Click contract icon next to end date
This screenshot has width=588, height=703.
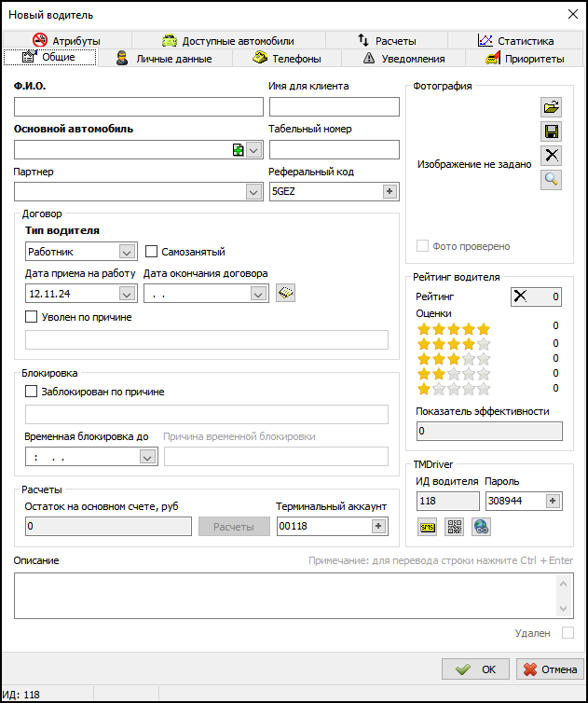tap(286, 293)
